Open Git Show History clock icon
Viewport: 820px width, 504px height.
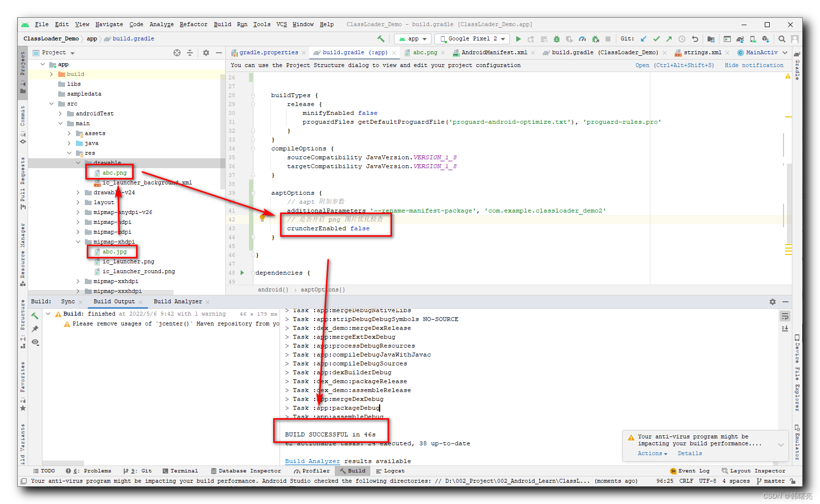pos(682,38)
